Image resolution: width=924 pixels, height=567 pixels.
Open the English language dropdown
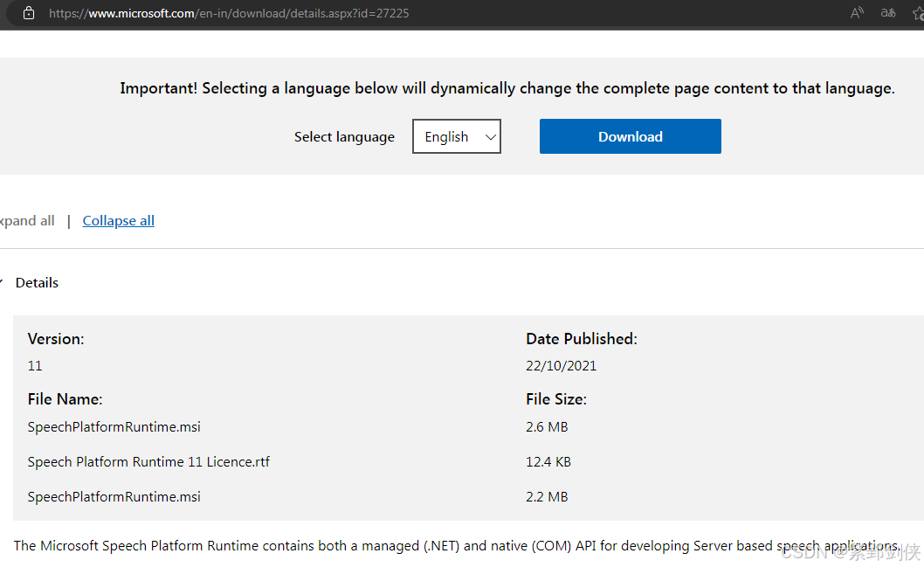[x=457, y=136]
